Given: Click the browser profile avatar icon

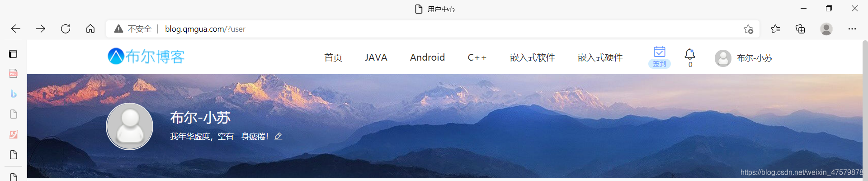Looking at the screenshot, I should pyautogui.click(x=826, y=29).
